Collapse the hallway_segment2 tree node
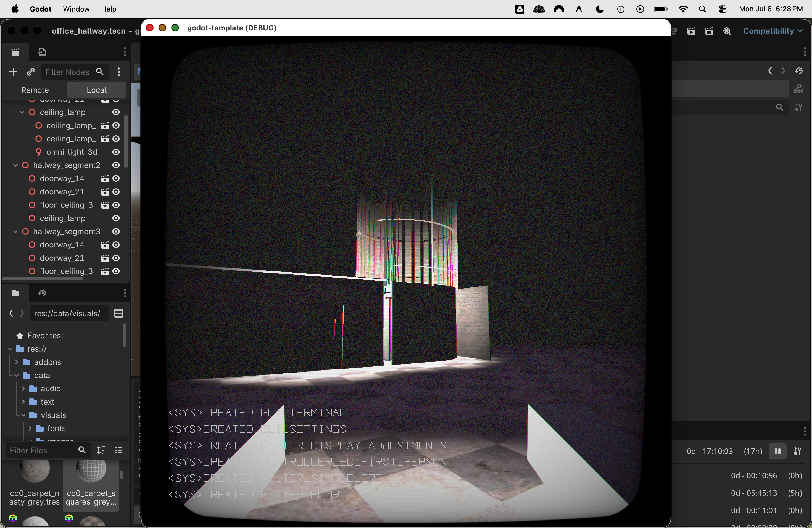812x528 pixels. 15,165
